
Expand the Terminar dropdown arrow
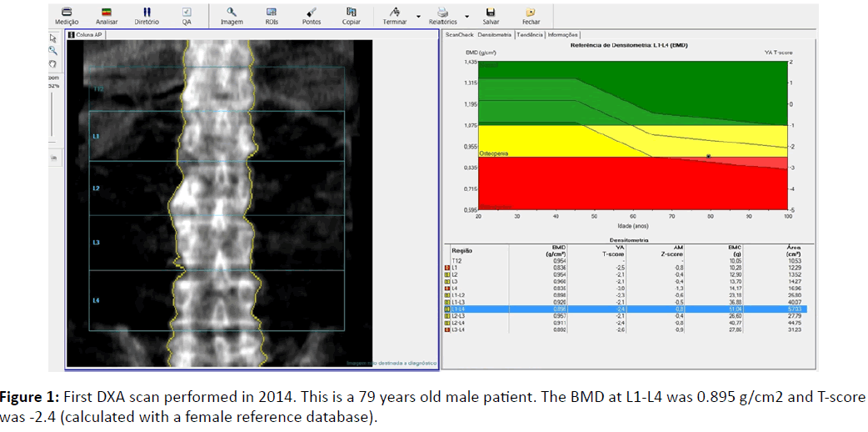(x=418, y=16)
